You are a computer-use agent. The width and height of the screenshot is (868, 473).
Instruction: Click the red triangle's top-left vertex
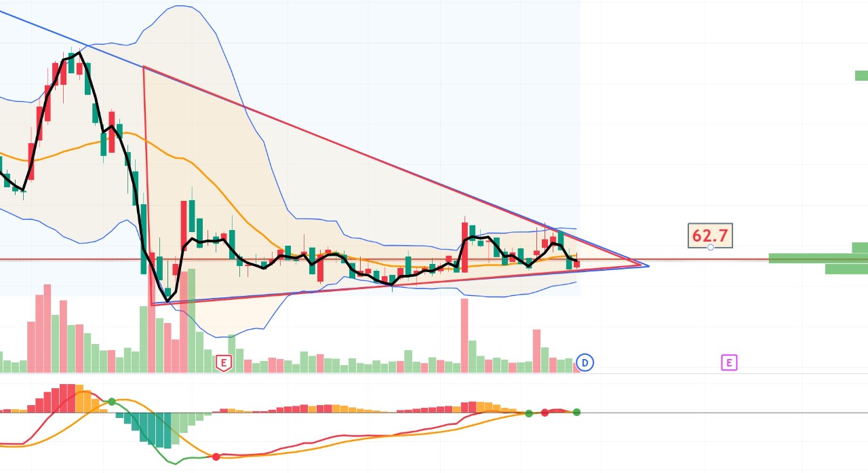pos(144,67)
